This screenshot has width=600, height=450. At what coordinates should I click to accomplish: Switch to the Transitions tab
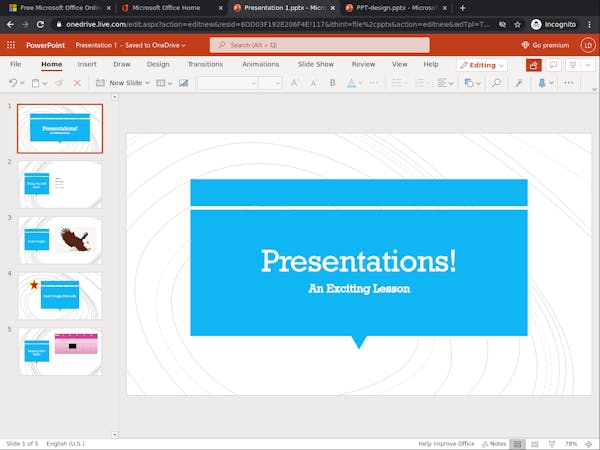[205, 64]
